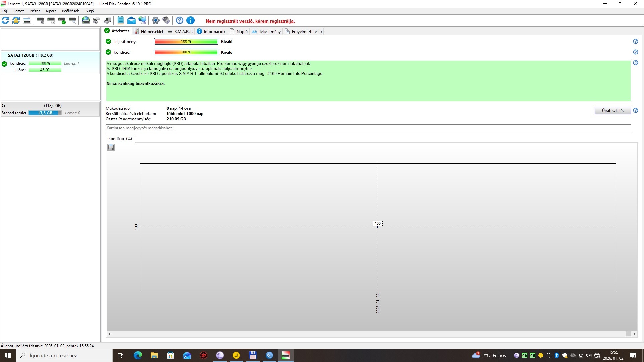This screenshot has height=362, width=644.
Task: Click the 'Nem regisztrált verzió' registration link
Action: click(250, 21)
